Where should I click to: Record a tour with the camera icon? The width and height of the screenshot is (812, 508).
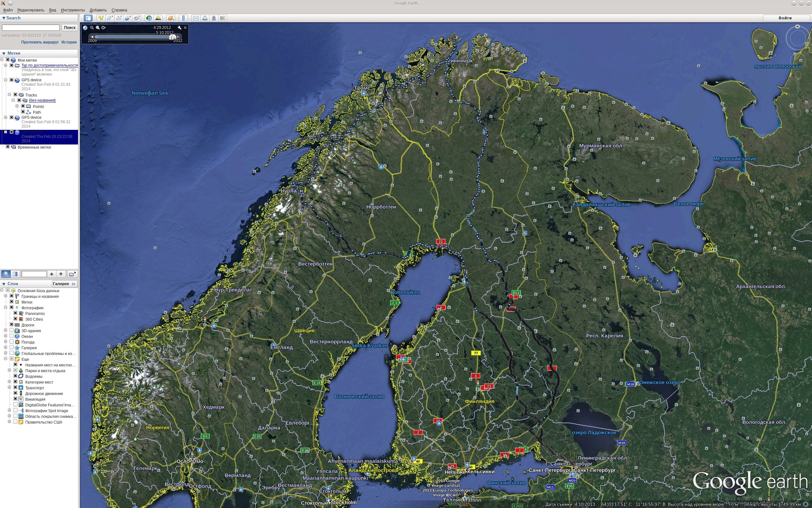pyautogui.click(x=137, y=18)
